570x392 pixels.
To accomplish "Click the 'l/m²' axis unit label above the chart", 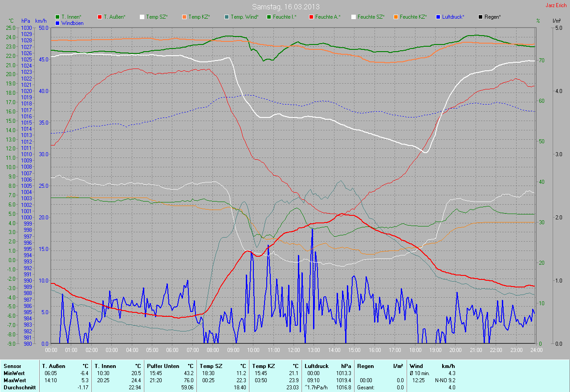I will pyautogui.click(x=556, y=21).
